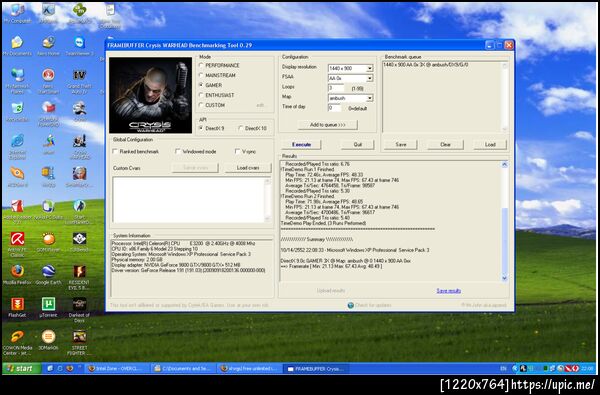Click the Add to queue button
600x395 pixels.
[328, 125]
